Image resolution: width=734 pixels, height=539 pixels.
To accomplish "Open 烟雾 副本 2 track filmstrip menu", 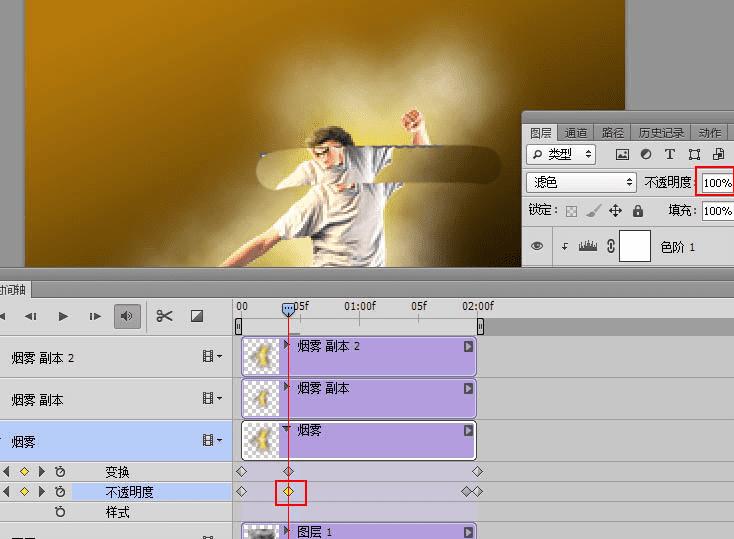I will point(212,356).
